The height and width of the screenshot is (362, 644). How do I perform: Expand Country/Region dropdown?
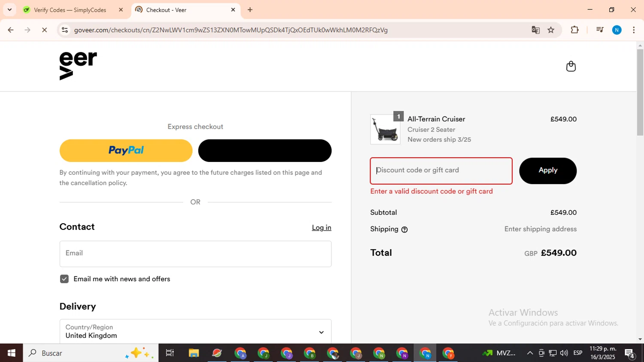pos(195,332)
